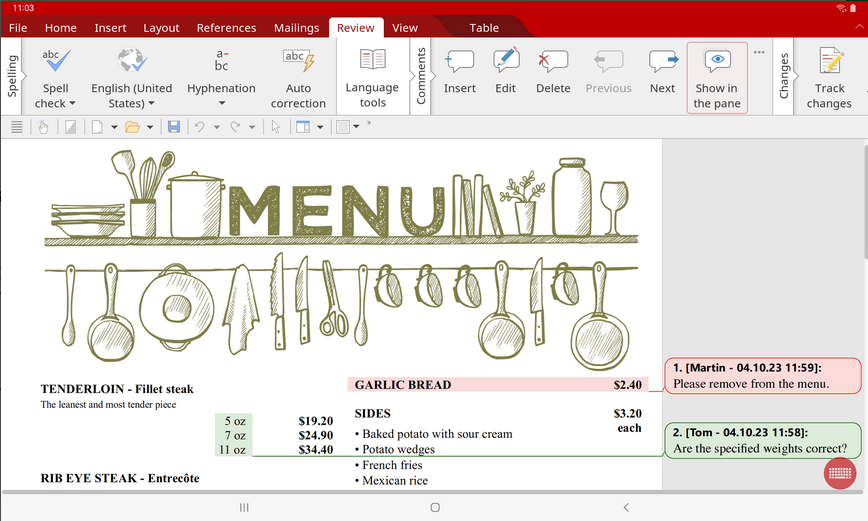The image size is (868, 521).
Task: Show more quick toolbar items chevron
Action: coord(369,123)
